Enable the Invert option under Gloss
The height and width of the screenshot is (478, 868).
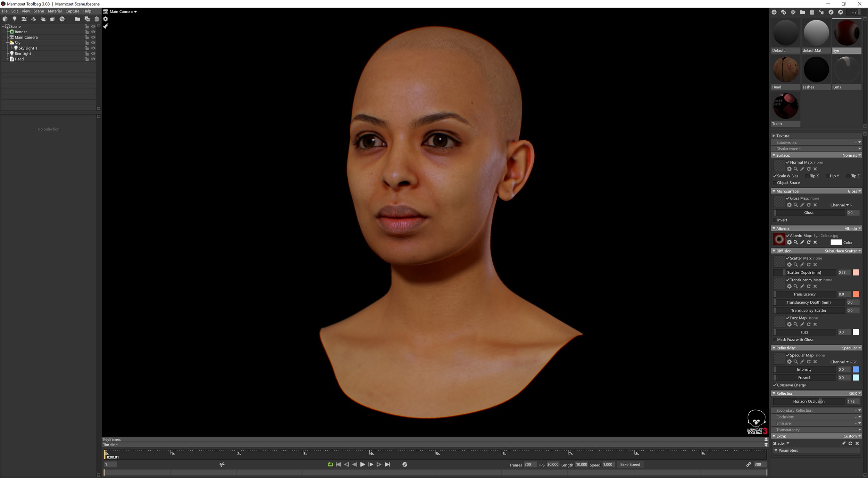point(775,220)
